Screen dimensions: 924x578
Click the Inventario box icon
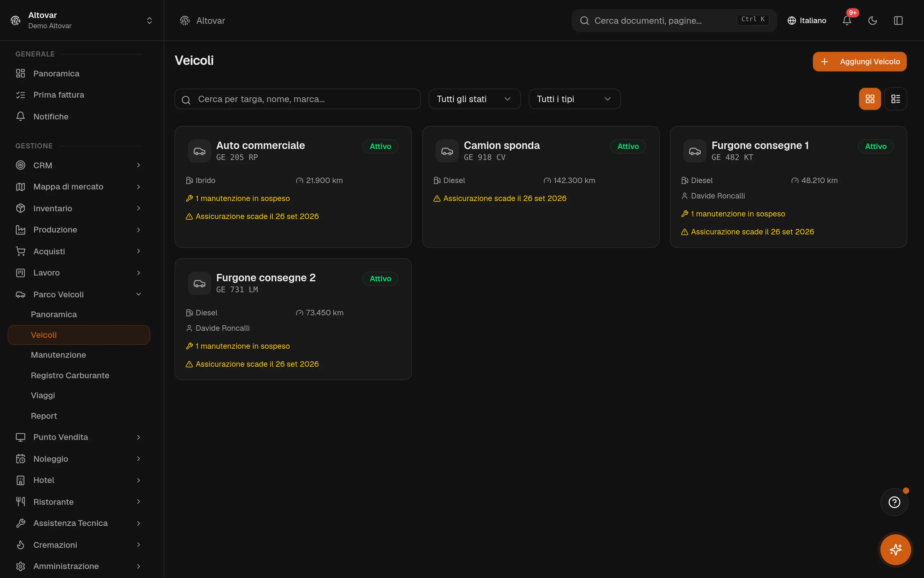point(21,208)
